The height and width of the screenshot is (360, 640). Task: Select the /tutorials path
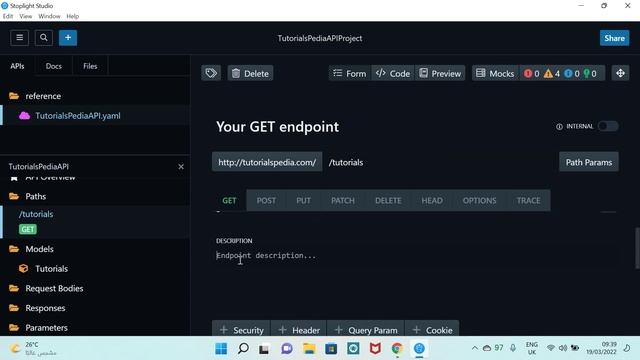[x=36, y=214]
